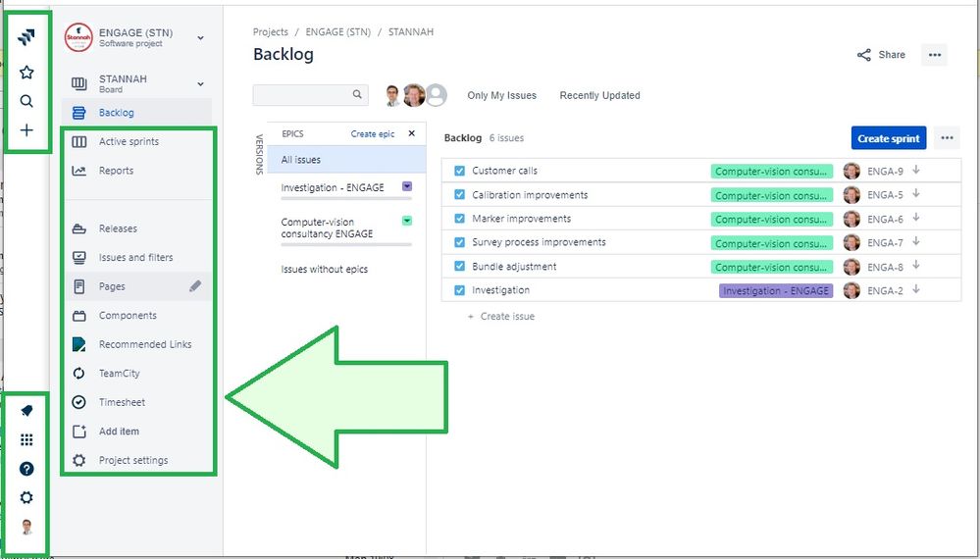The height and width of the screenshot is (559, 980).
Task: Open the app switcher grid icon
Action: pyautogui.click(x=26, y=439)
